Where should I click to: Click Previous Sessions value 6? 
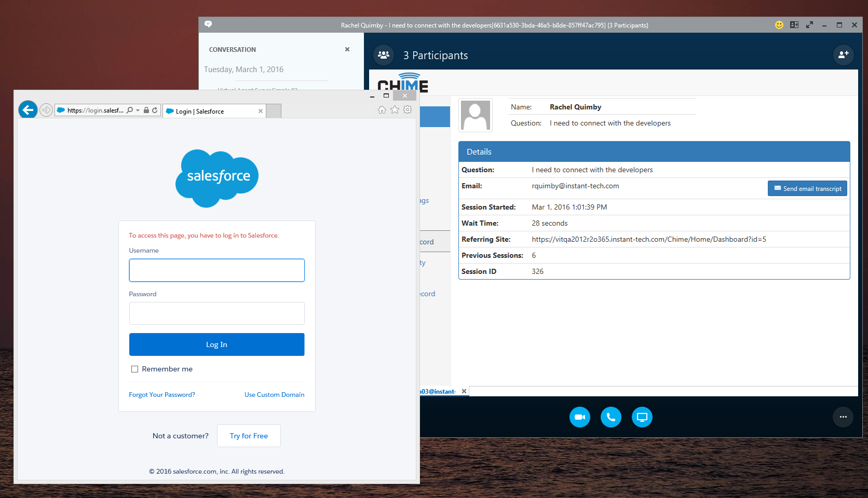click(534, 255)
